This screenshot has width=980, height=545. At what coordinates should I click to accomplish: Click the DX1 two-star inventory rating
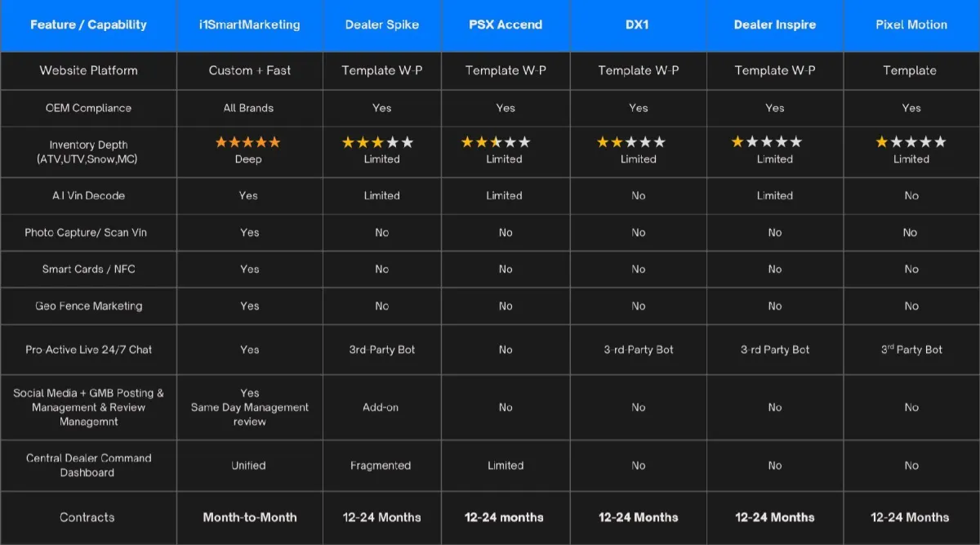(x=630, y=142)
